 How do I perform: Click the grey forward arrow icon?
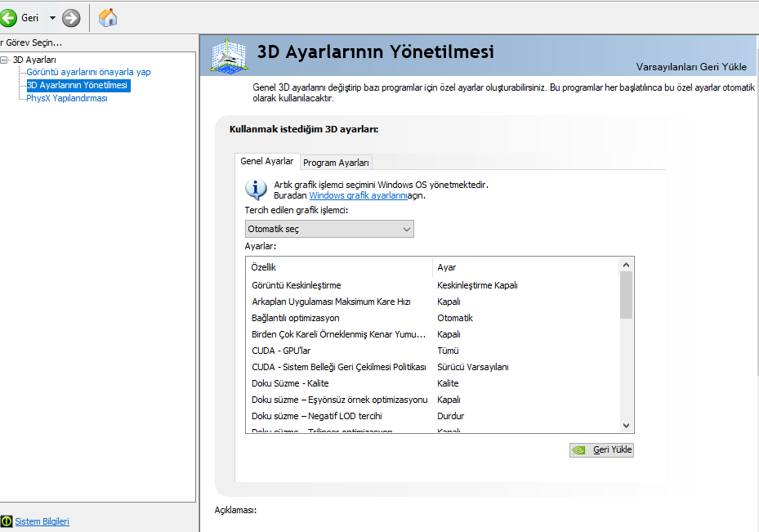coord(71,18)
